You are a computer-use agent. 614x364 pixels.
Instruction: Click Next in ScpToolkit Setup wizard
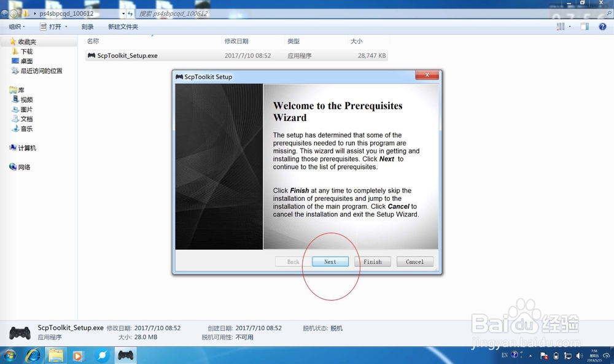coord(330,262)
